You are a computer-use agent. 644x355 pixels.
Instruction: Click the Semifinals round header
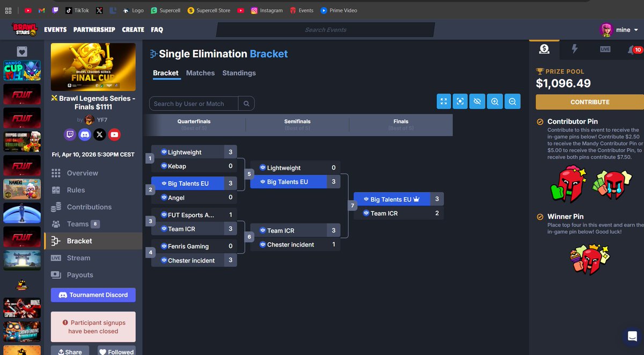297,125
